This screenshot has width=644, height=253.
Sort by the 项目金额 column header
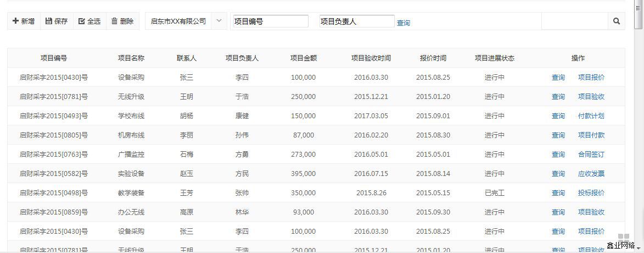304,58
